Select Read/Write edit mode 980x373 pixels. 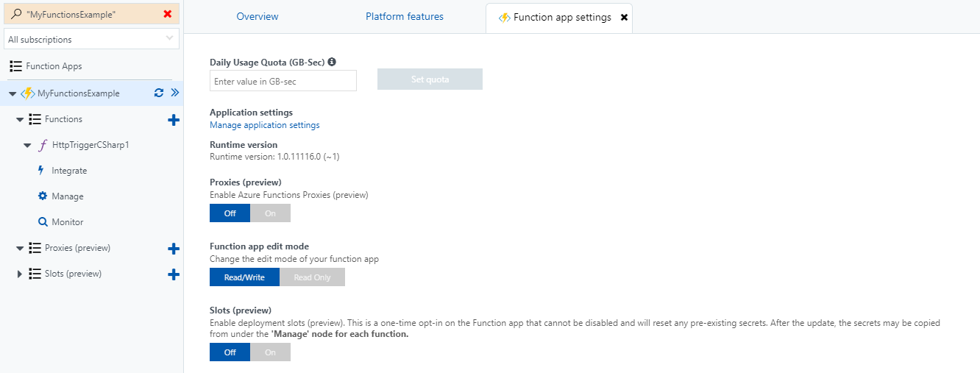[x=244, y=277]
